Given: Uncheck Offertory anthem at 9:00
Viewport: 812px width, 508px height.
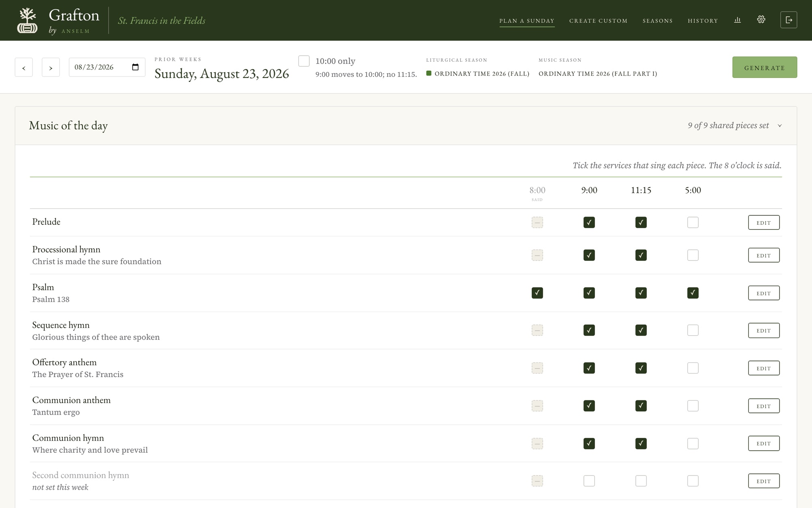Looking at the screenshot, I should click(x=589, y=368).
